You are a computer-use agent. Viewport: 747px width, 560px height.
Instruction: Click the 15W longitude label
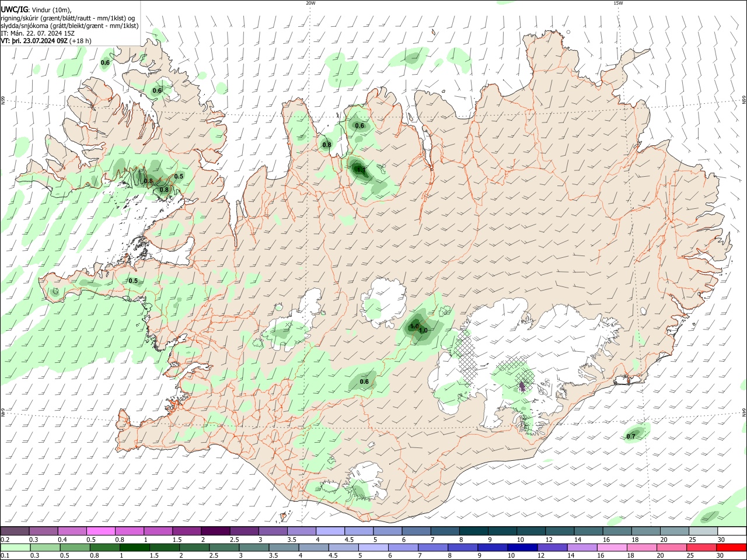pos(618,3)
